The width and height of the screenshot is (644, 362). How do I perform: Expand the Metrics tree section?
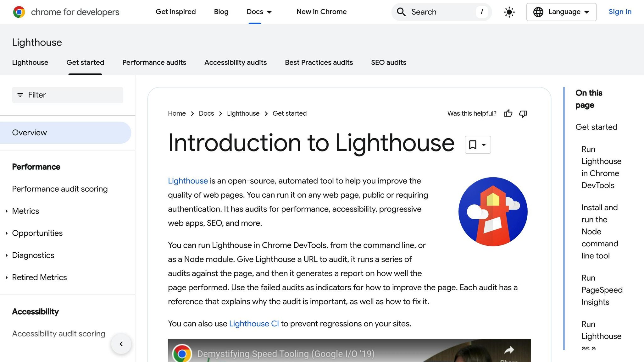(6, 211)
